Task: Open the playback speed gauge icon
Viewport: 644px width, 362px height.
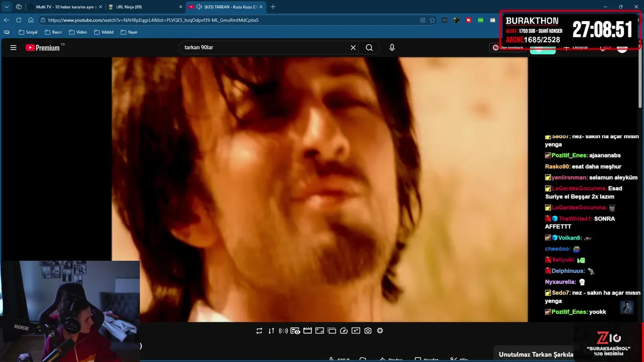Action: (344, 331)
